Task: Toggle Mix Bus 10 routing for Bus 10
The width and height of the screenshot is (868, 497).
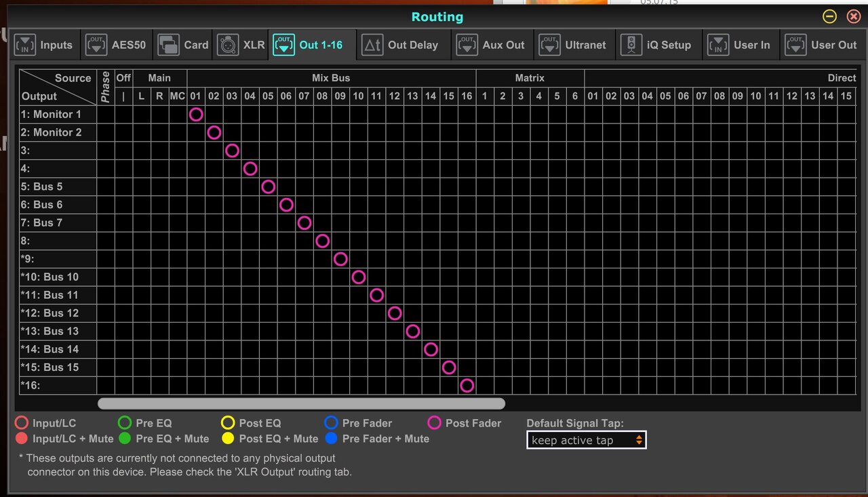Action: tap(359, 277)
